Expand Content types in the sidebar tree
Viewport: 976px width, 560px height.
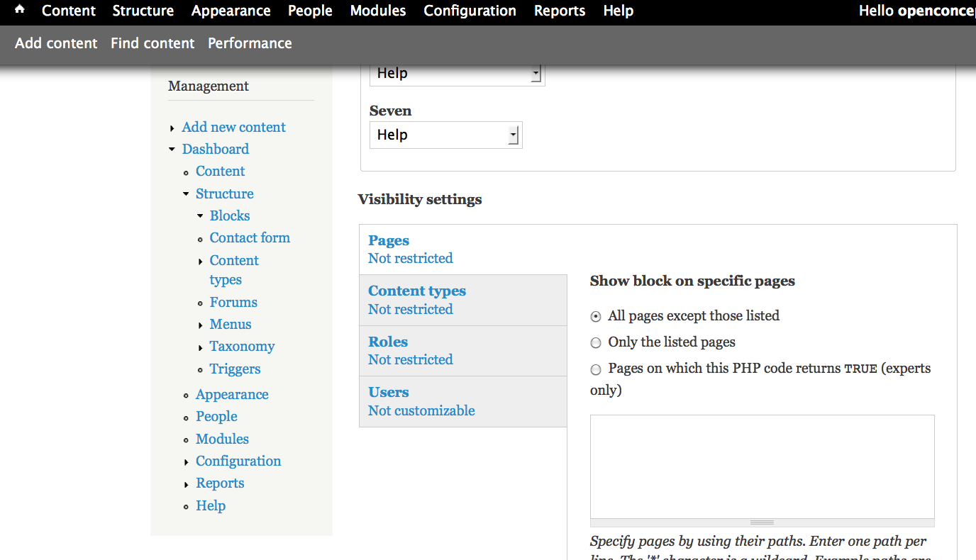point(199,260)
